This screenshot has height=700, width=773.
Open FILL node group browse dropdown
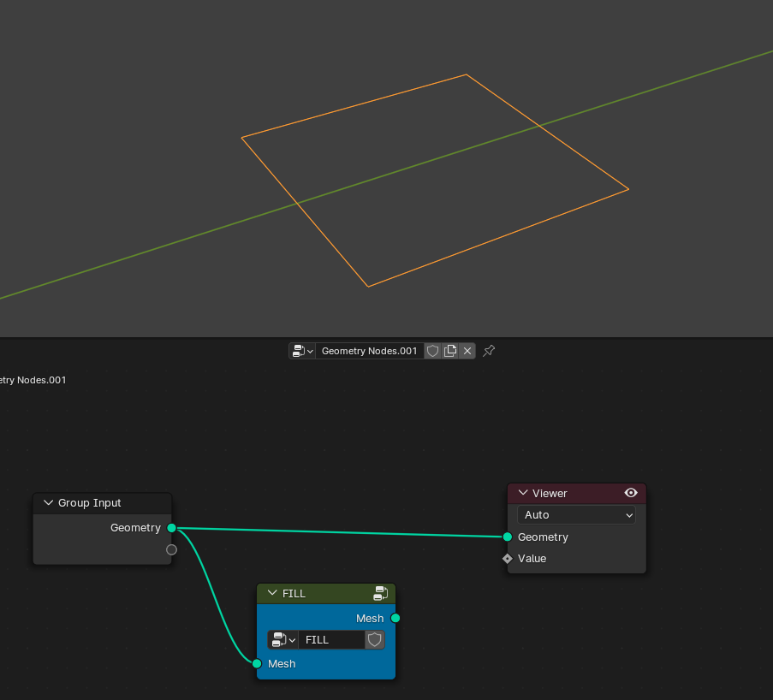[x=283, y=640]
